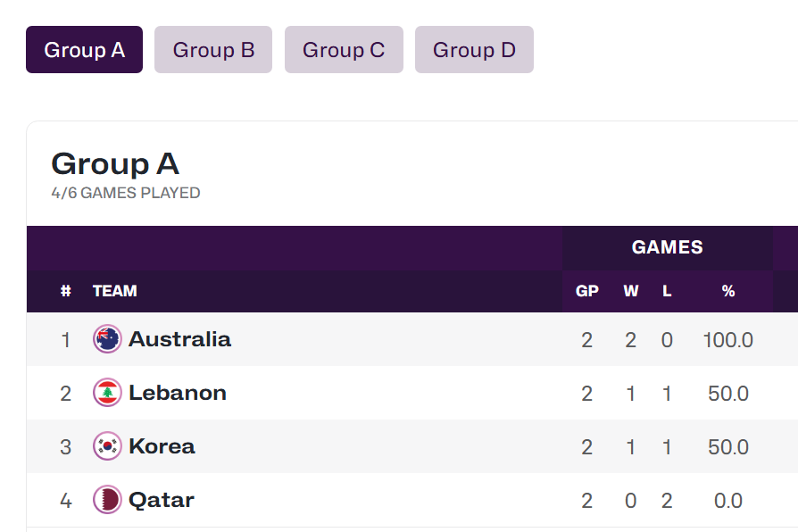Open the Australia team link
798x532 pixels.
click(x=179, y=339)
